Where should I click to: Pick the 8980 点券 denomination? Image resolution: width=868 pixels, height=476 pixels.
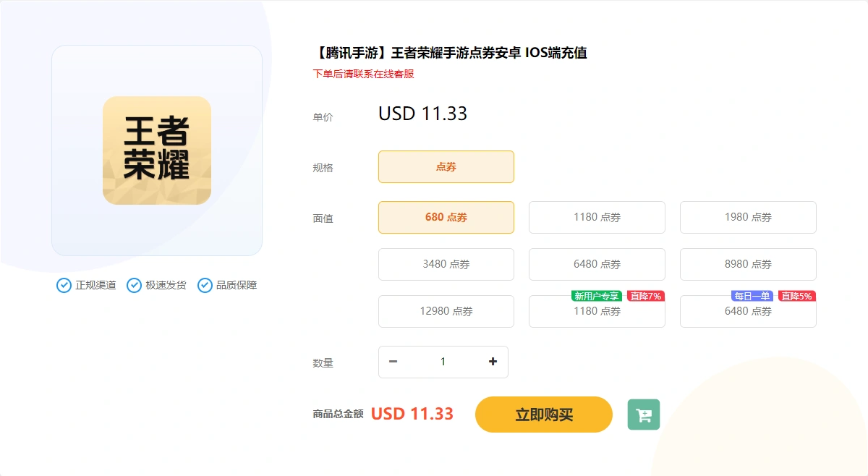748,264
